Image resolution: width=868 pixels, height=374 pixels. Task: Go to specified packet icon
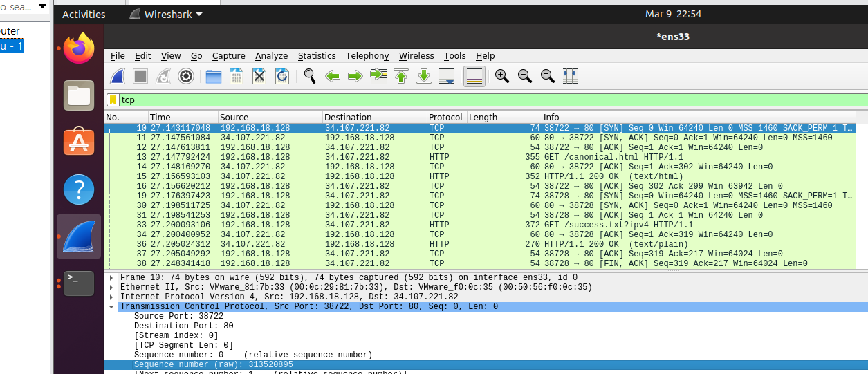(x=378, y=76)
